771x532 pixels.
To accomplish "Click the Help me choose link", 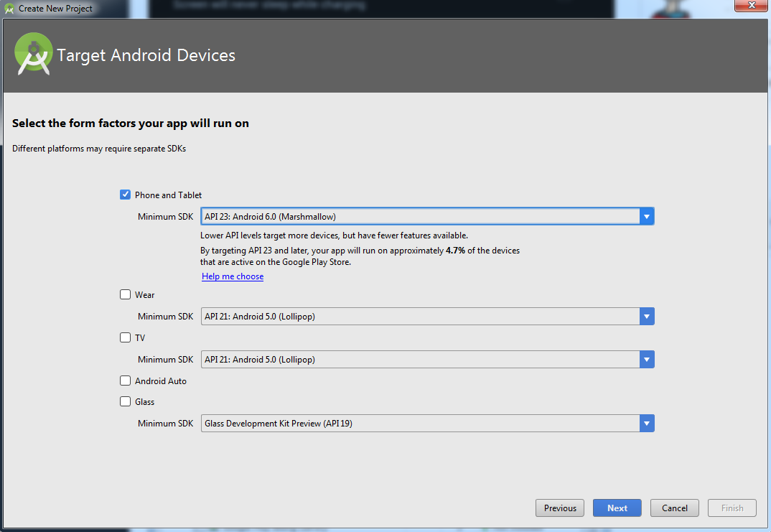I will (x=233, y=276).
